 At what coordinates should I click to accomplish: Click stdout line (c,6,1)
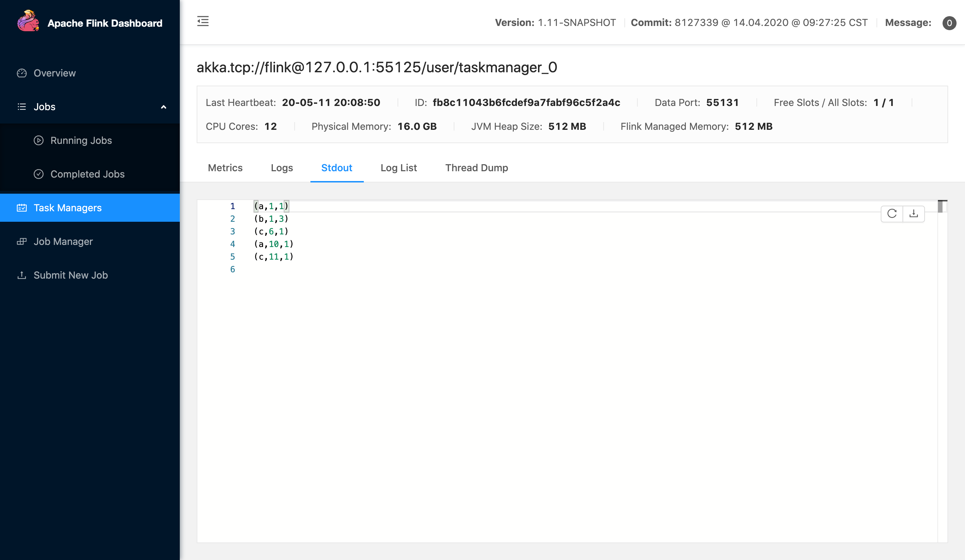point(271,232)
